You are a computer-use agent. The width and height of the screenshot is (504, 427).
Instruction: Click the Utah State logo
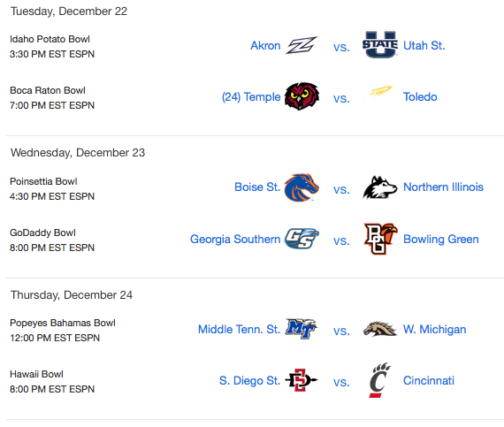click(380, 44)
